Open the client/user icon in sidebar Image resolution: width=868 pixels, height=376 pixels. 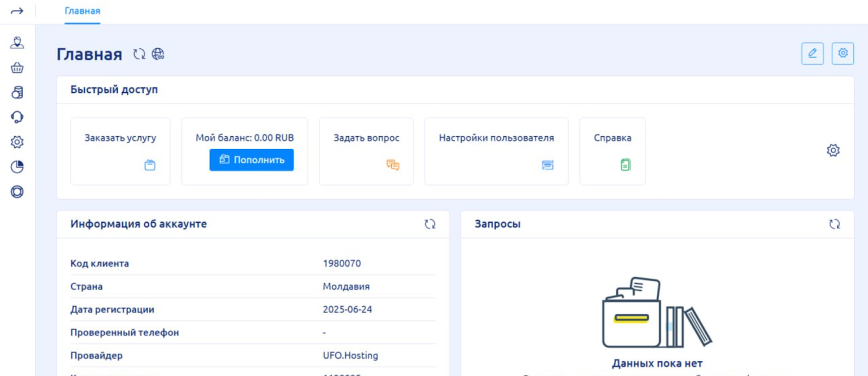[17, 43]
